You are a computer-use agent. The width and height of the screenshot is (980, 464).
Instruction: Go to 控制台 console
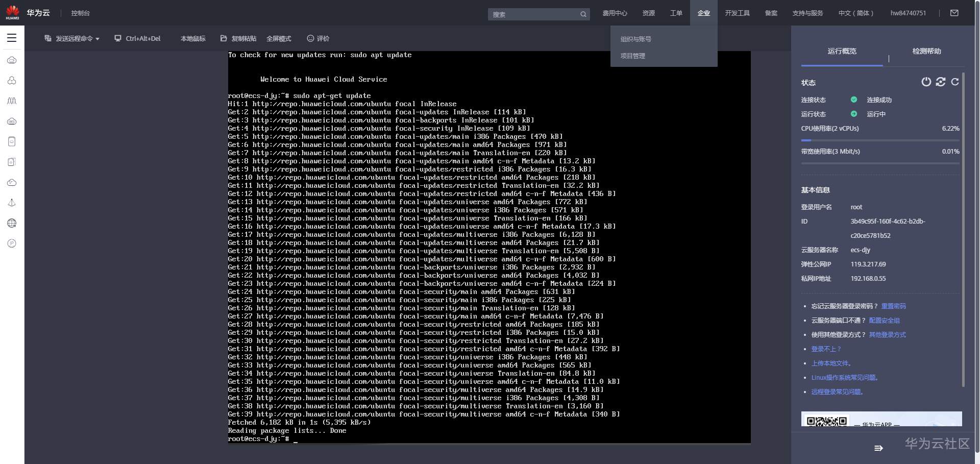[81, 13]
